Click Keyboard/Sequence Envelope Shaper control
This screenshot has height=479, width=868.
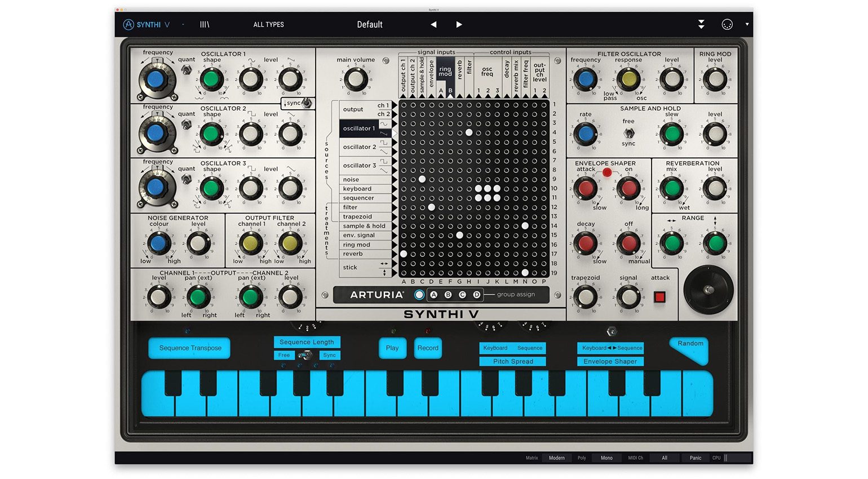[x=610, y=354]
